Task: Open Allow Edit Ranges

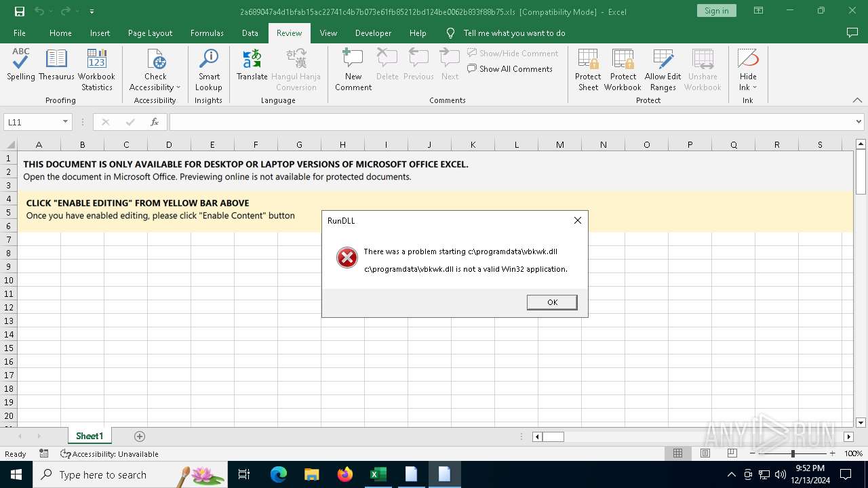Action: click(x=663, y=70)
